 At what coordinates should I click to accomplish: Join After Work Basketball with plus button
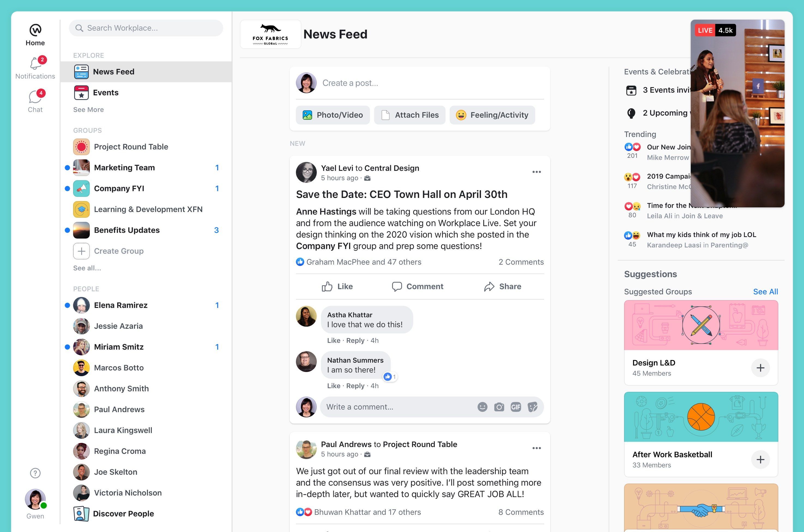pyautogui.click(x=760, y=460)
